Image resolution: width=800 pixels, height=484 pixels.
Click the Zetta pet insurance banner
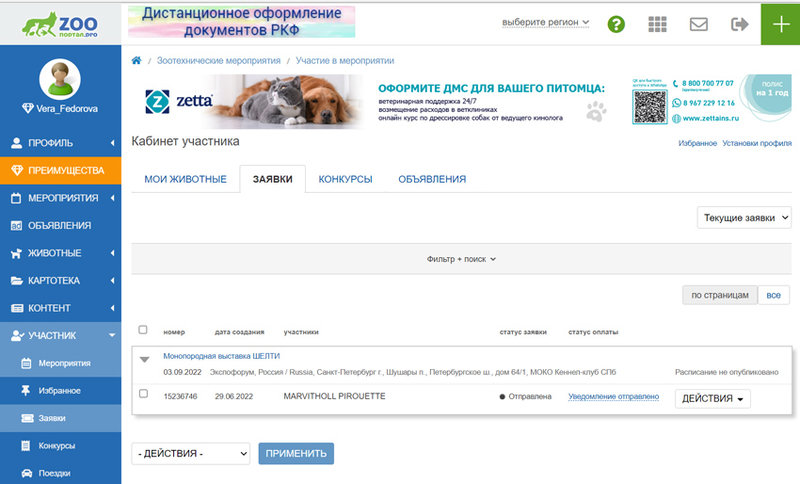tap(460, 103)
